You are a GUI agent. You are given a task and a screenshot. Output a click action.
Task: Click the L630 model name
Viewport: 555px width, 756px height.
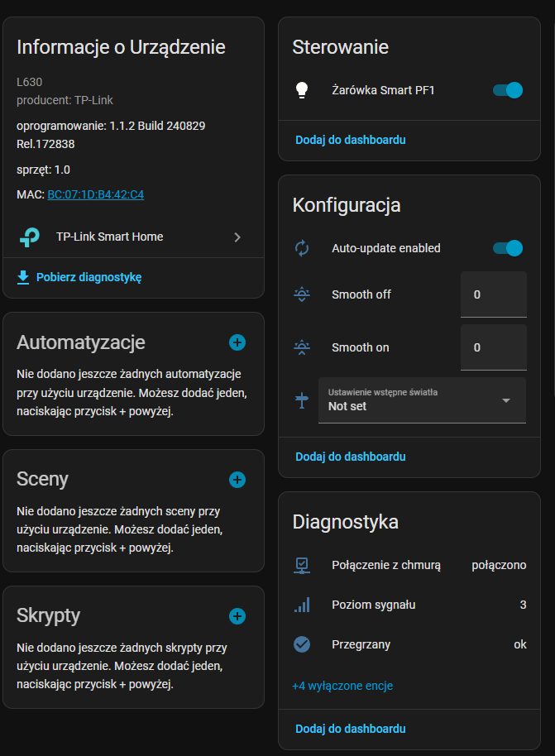tap(30, 82)
